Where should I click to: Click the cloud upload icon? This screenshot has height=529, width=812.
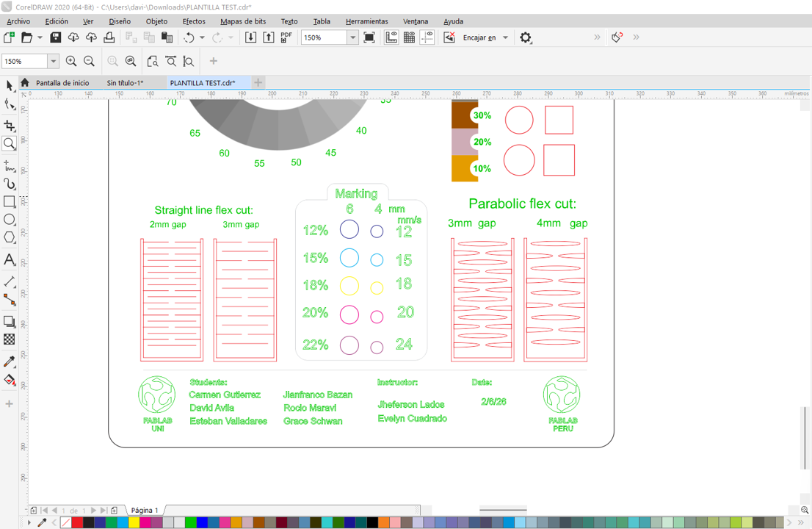[x=91, y=37]
